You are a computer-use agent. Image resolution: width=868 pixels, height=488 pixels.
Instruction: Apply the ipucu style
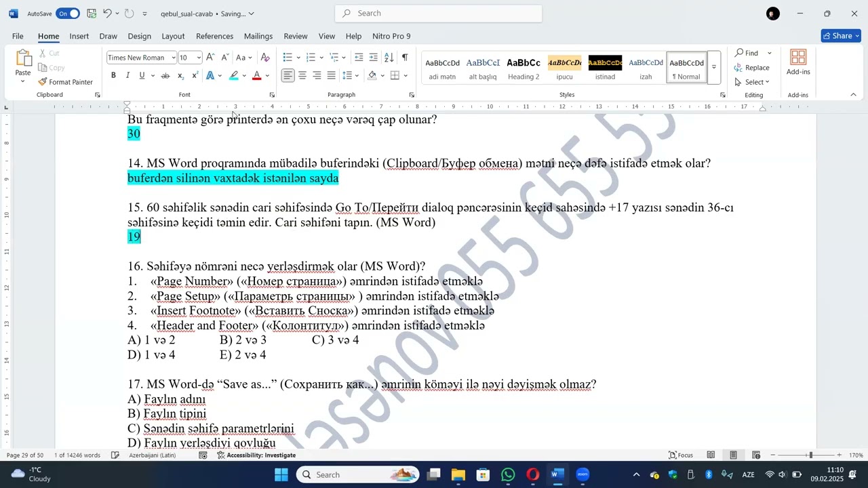pos(564,68)
